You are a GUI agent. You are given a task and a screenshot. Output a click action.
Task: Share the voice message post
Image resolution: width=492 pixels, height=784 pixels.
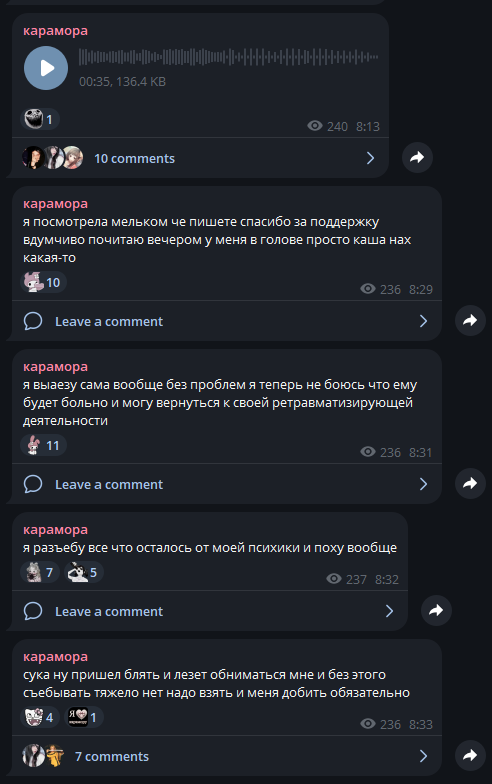pyautogui.click(x=418, y=158)
